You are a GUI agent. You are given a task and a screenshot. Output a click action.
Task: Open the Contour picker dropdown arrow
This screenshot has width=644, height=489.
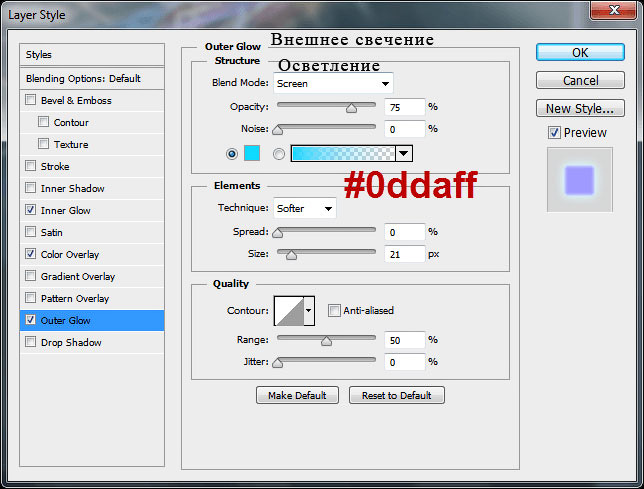point(309,311)
